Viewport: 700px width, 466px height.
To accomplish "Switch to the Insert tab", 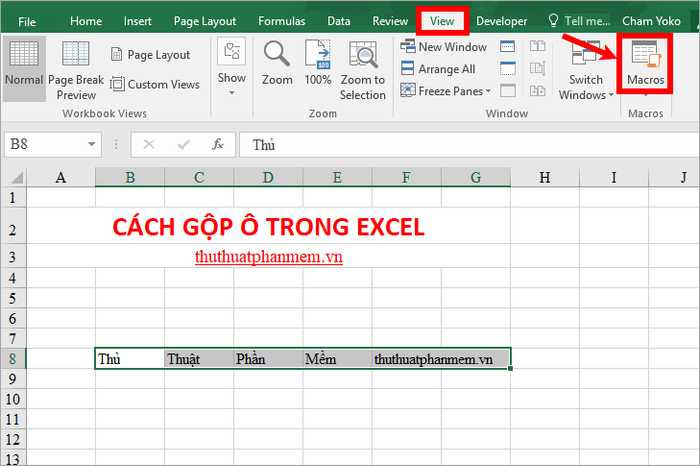I will [138, 21].
